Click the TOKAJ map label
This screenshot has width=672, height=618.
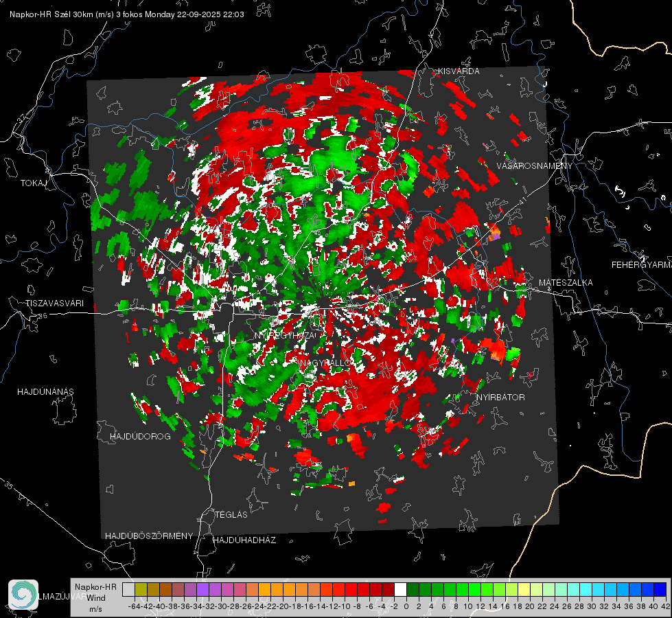[34, 183]
